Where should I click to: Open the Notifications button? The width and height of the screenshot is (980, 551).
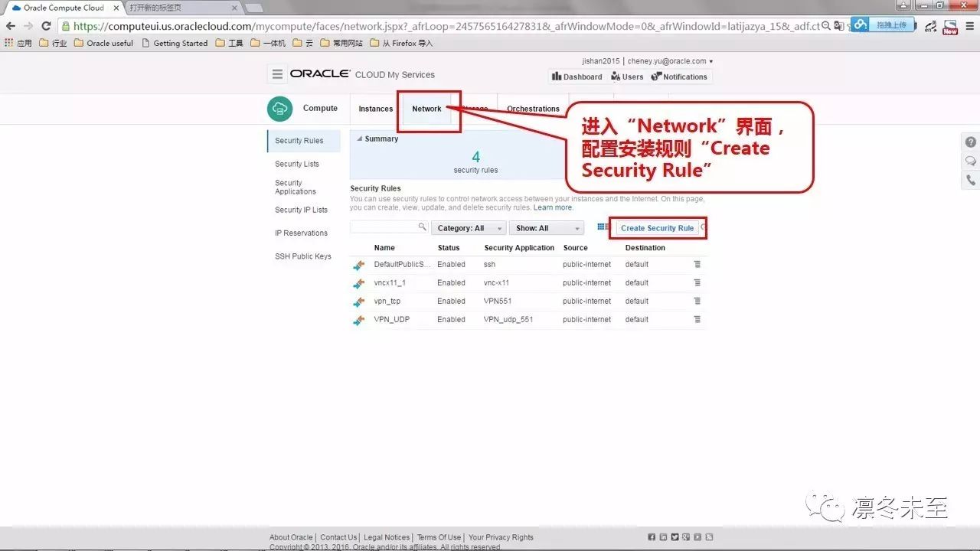679,77
